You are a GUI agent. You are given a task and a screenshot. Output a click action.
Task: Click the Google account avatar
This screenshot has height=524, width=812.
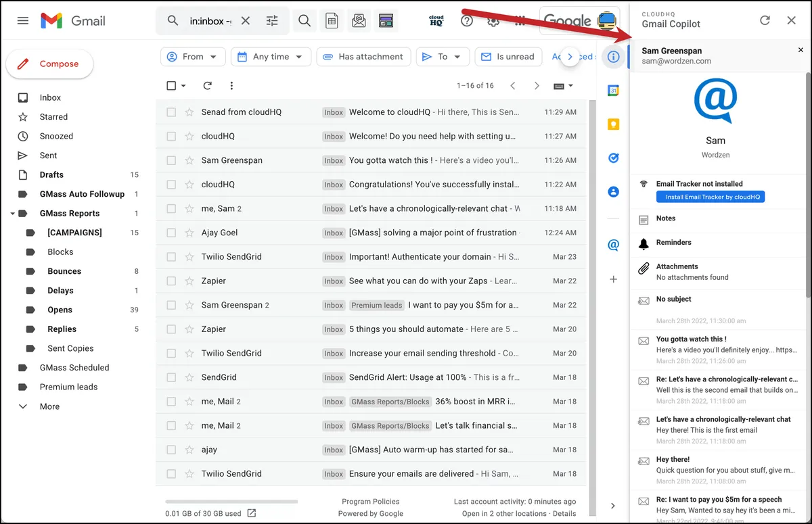click(607, 20)
